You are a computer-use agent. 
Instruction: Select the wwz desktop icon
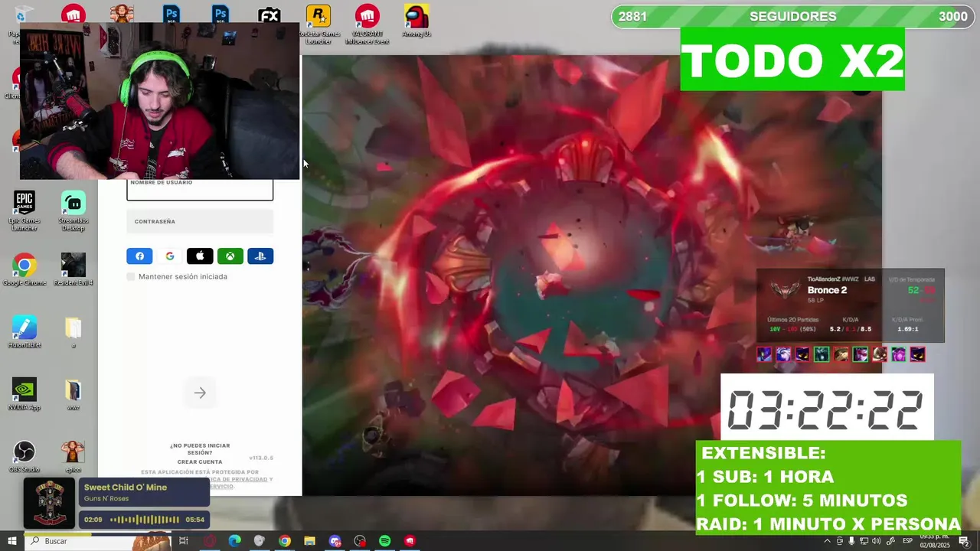coord(73,395)
